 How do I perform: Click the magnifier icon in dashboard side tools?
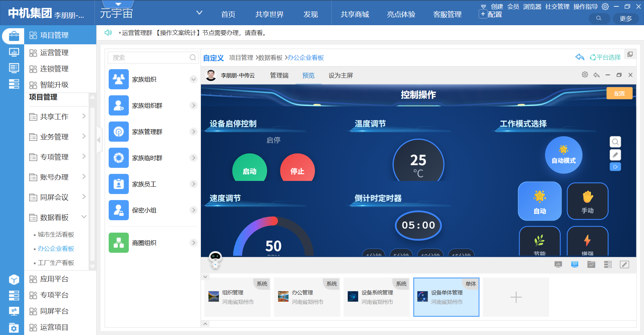(615, 142)
